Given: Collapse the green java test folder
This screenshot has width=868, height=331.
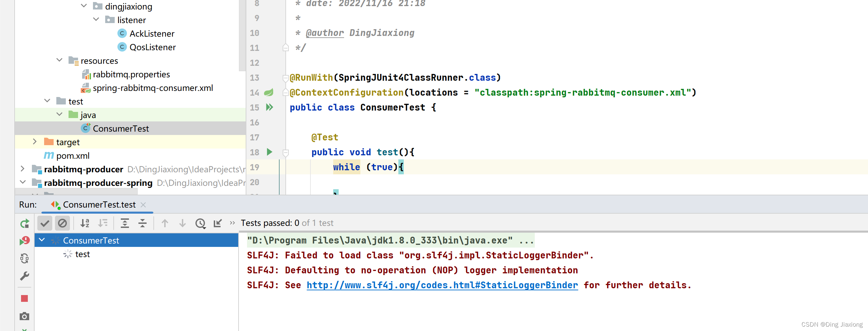Looking at the screenshot, I should pos(60,114).
